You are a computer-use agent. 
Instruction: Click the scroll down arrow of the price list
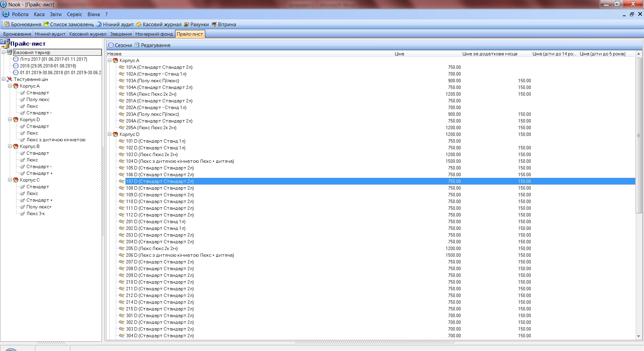(x=639, y=336)
